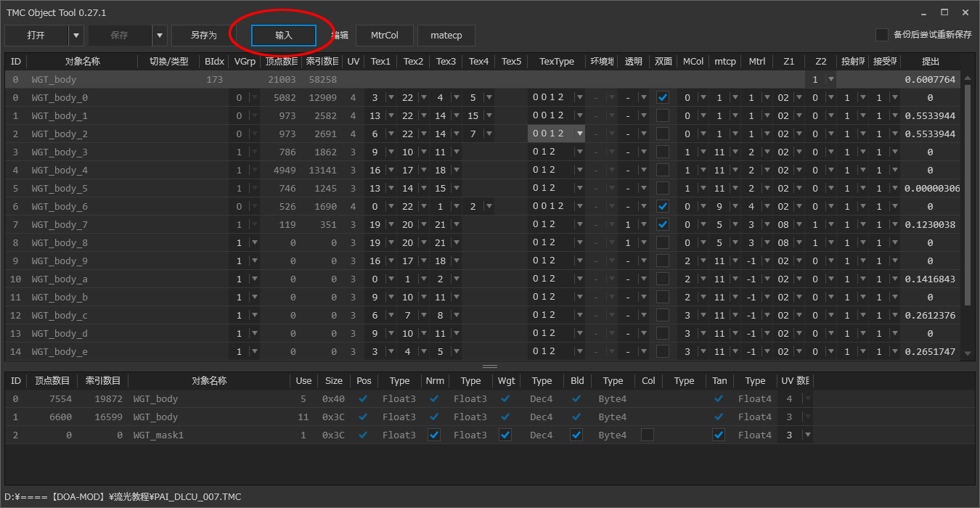Click the Size column header in lower table
Viewport: 980px width, 508px height.
tap(334, 381)
